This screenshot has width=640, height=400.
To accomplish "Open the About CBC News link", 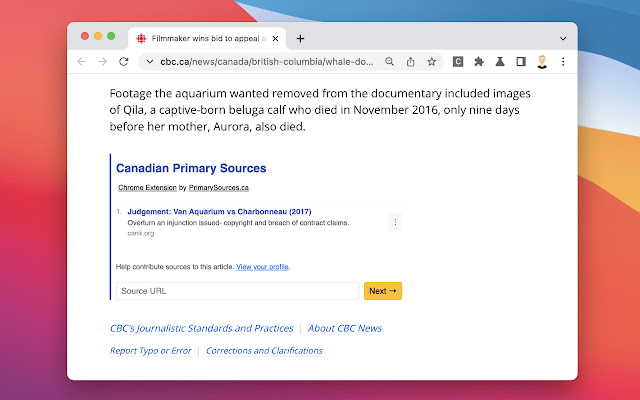I will pyautogui.click(x=344, y=328).
